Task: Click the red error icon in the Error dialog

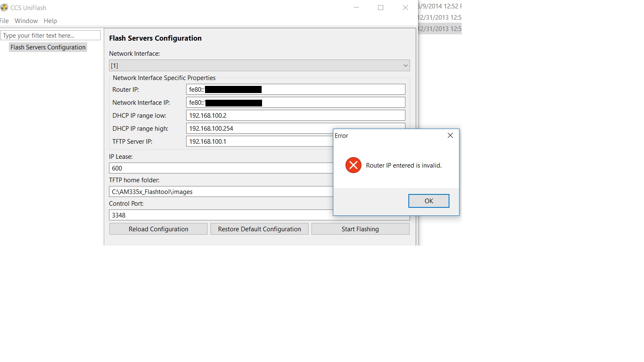Action: (353, 165)
